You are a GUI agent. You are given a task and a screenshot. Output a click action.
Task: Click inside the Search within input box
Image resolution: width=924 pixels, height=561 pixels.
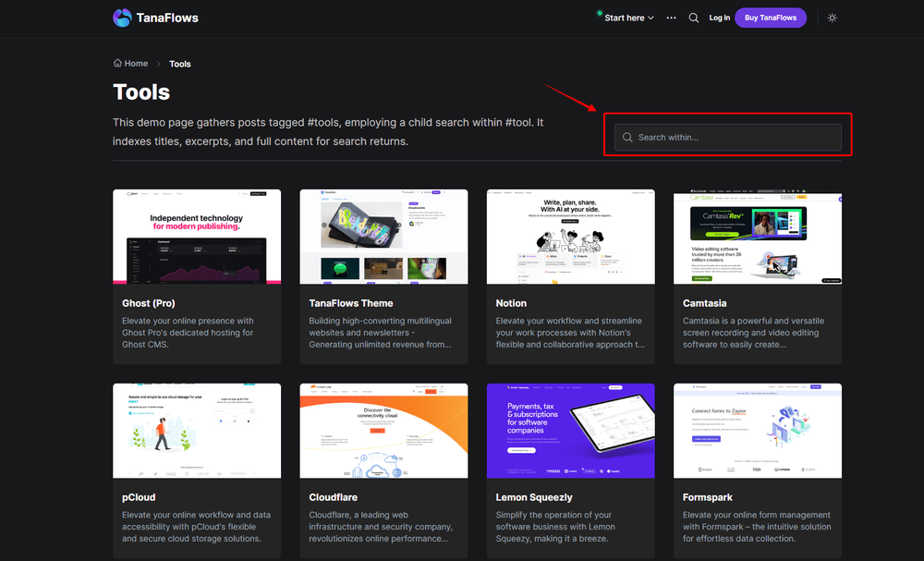pos(730,136)
